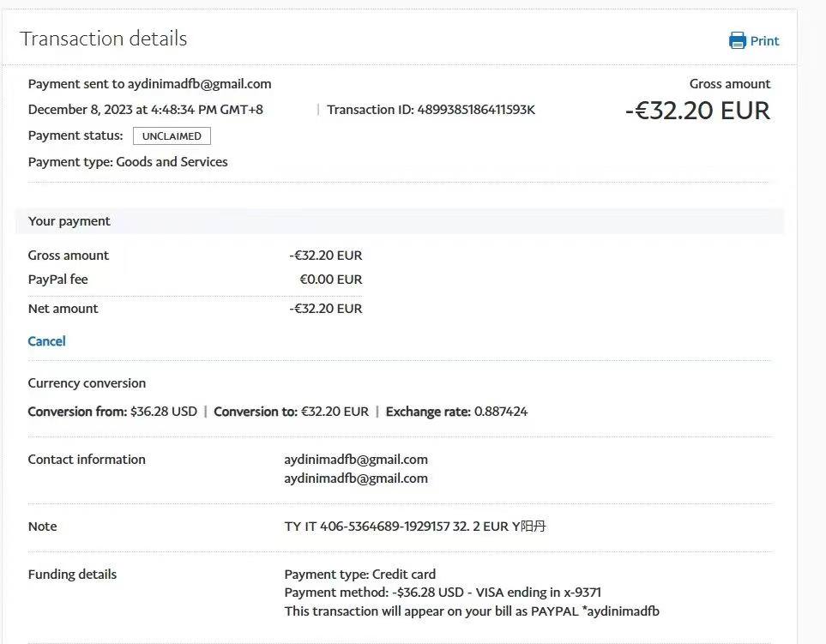
Task: Click the Goods and Services payment type text
Action: (172, 162)
